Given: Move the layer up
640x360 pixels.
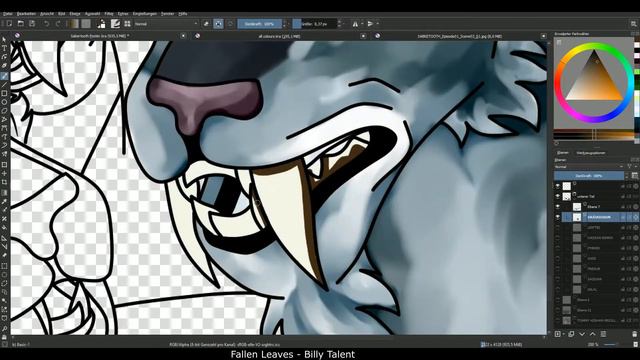Looking at the screenshot, I should tap(593, 334).
